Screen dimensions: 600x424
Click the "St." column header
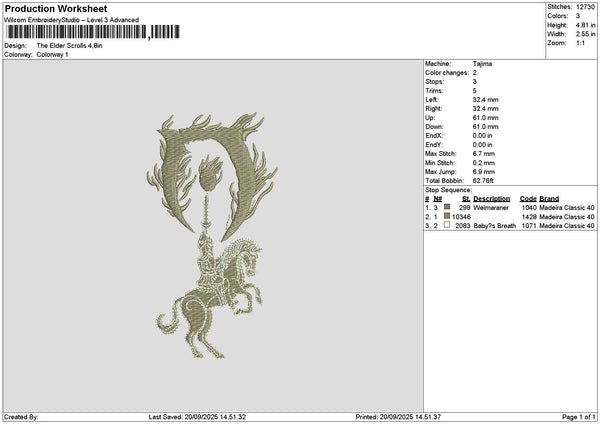pyautogui.click(x=466, y=199)
